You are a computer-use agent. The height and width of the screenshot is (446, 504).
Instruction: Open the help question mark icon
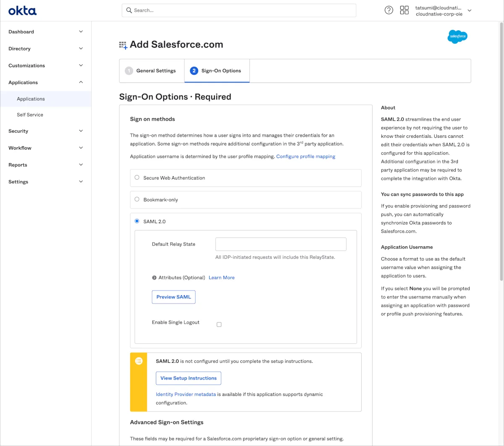tap(389, 11)
